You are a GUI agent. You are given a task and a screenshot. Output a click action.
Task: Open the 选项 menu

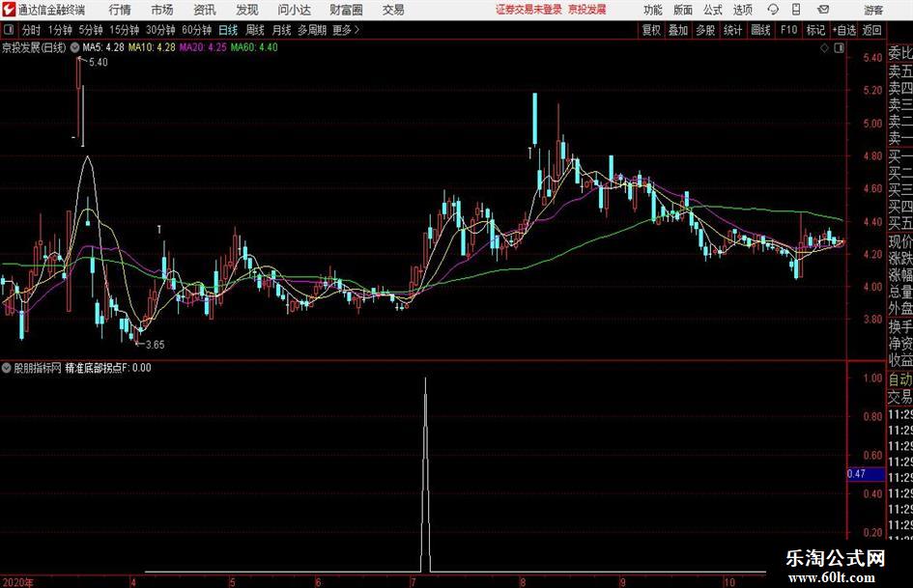click(743, 10)
